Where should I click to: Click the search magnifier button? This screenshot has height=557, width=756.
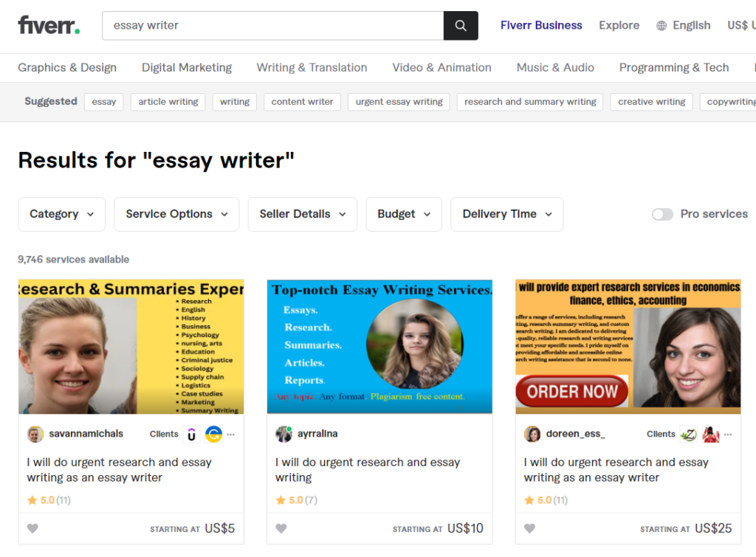[x=460, y=25]
